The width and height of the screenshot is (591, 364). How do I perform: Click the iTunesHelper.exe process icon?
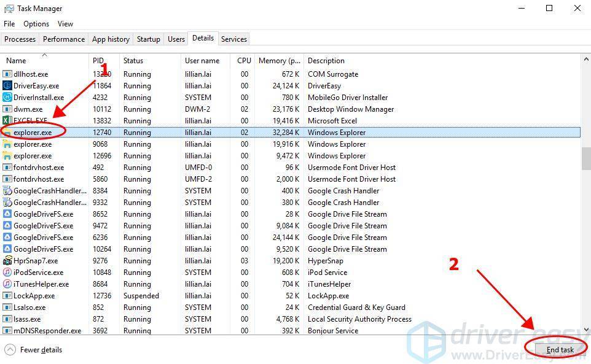click(7, 284)
